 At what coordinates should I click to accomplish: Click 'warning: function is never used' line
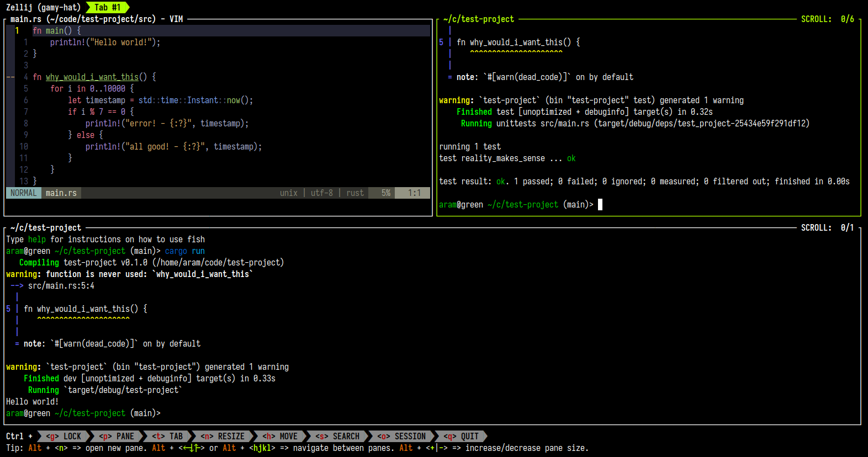click(x=129, y=274)
